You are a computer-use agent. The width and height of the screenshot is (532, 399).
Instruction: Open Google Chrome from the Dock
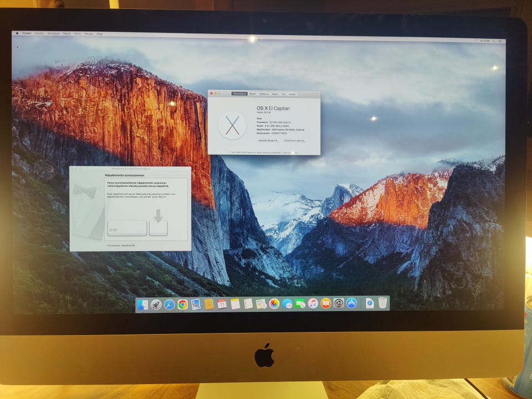pos(182,305)
